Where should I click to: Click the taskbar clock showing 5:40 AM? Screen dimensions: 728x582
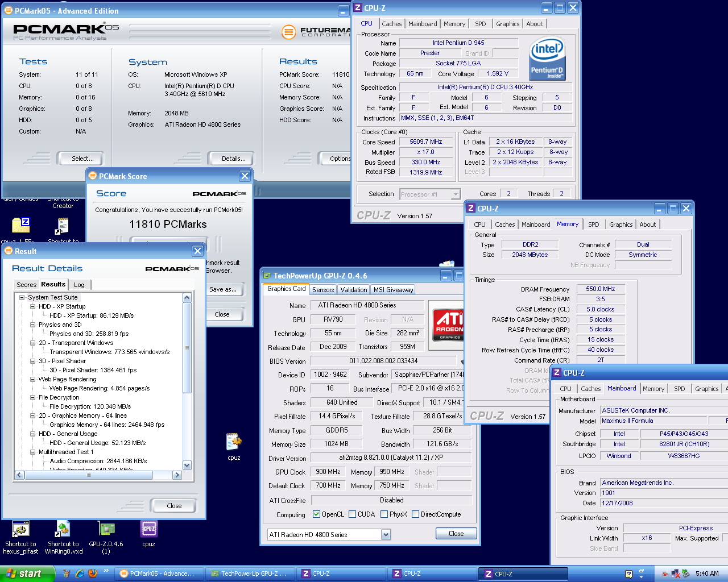(707, 573)
